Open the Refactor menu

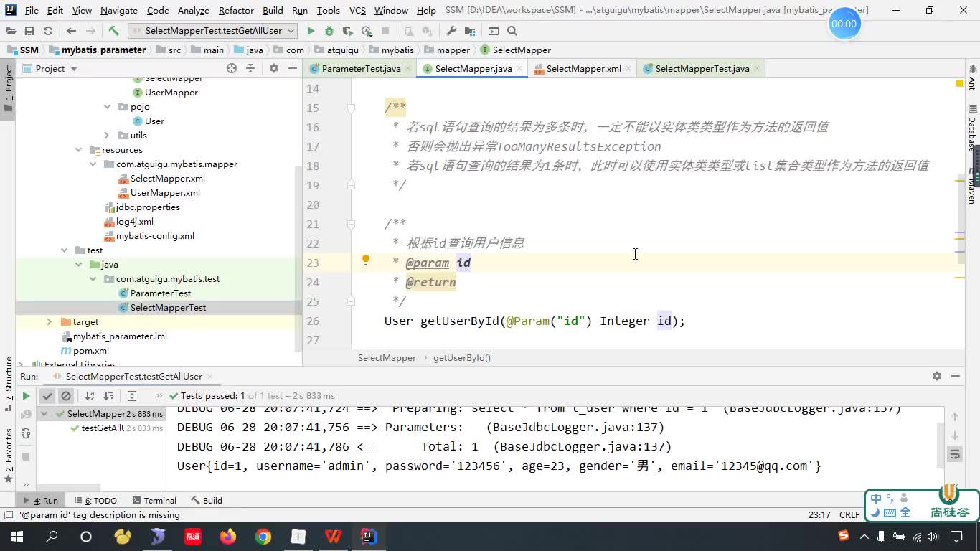[x=236, y=10]
